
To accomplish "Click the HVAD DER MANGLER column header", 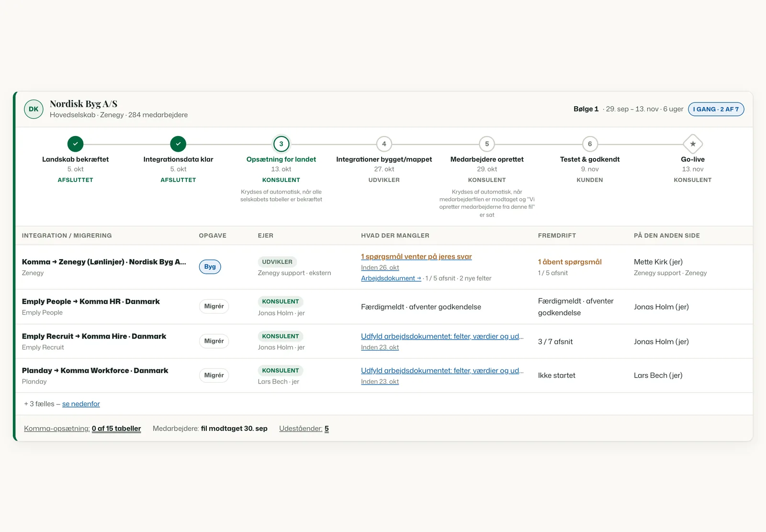I will point(395,236).
